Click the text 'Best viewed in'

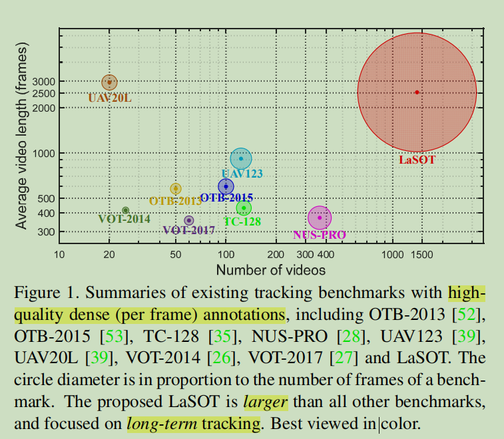point(324,424)
